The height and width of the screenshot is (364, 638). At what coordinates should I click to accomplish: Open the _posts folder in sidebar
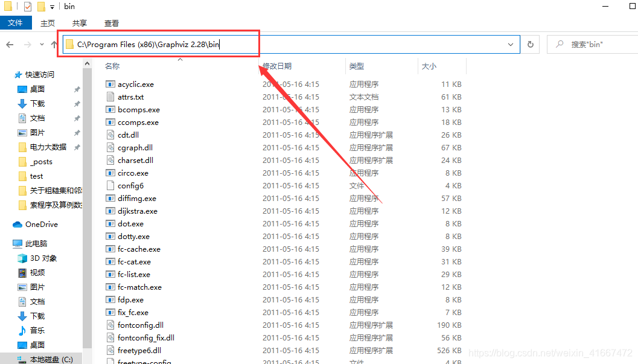(x=40, y=161)
